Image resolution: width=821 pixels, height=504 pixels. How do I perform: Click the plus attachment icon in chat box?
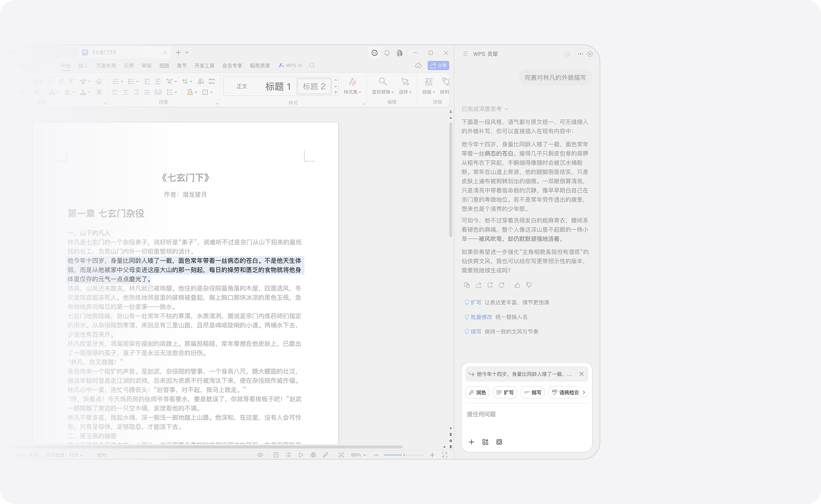(x=471, y=442)
